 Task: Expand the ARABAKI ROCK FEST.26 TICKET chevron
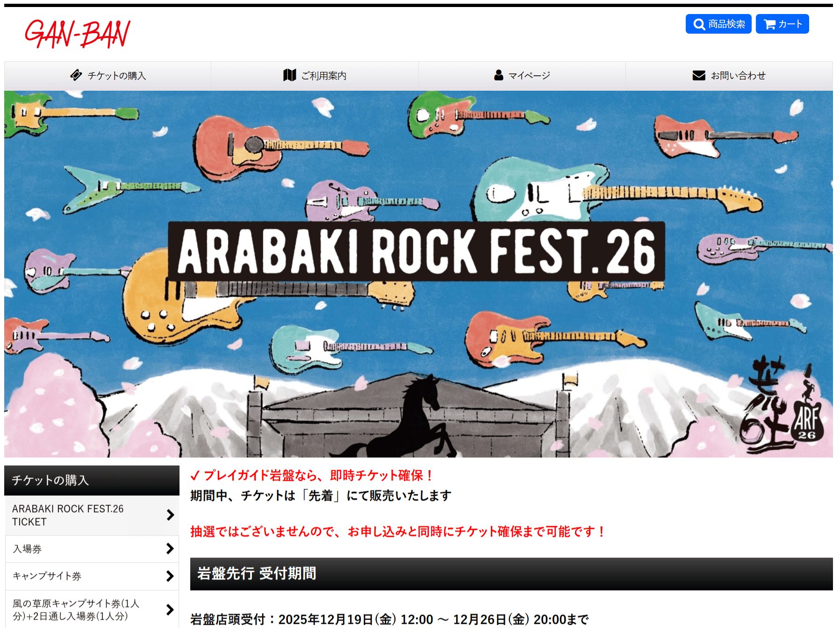click(170, 515)
